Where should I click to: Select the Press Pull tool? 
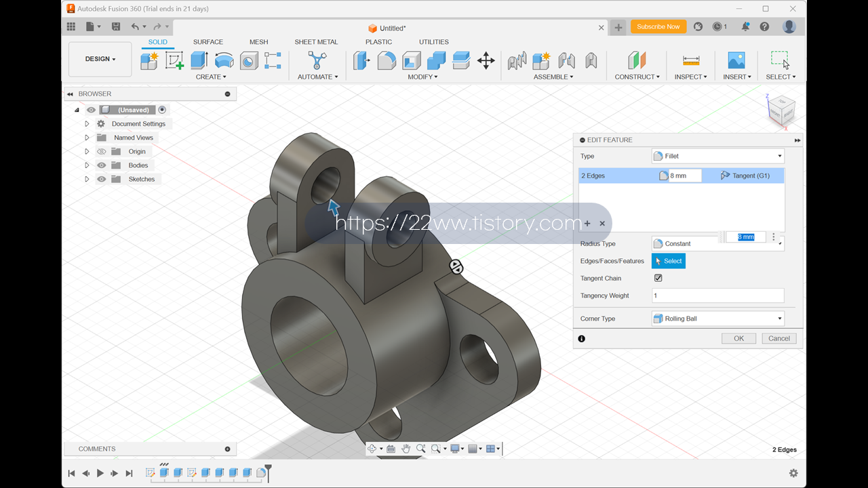pos(361,60)
